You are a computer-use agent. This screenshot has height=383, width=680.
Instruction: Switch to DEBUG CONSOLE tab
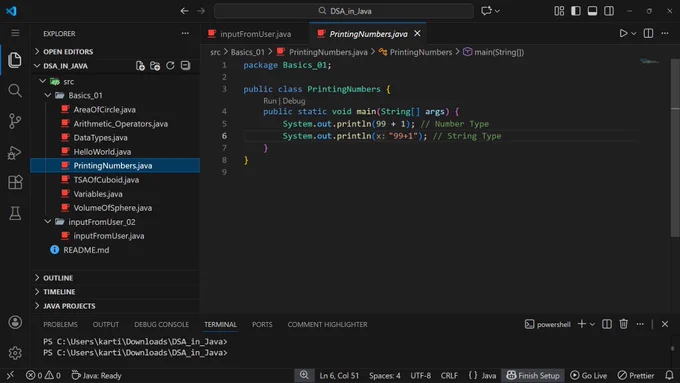pos(161,324)
